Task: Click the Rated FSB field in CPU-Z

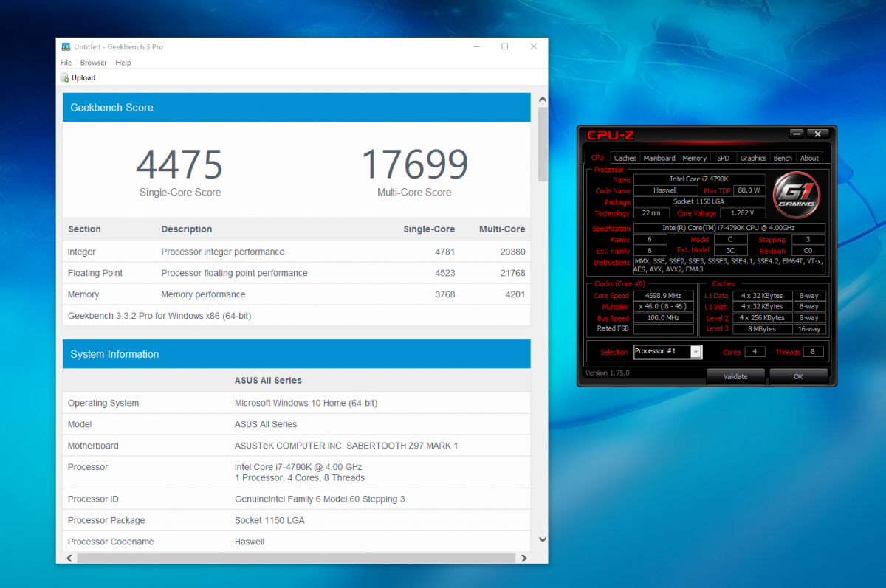Action: [x=664, y=329]
